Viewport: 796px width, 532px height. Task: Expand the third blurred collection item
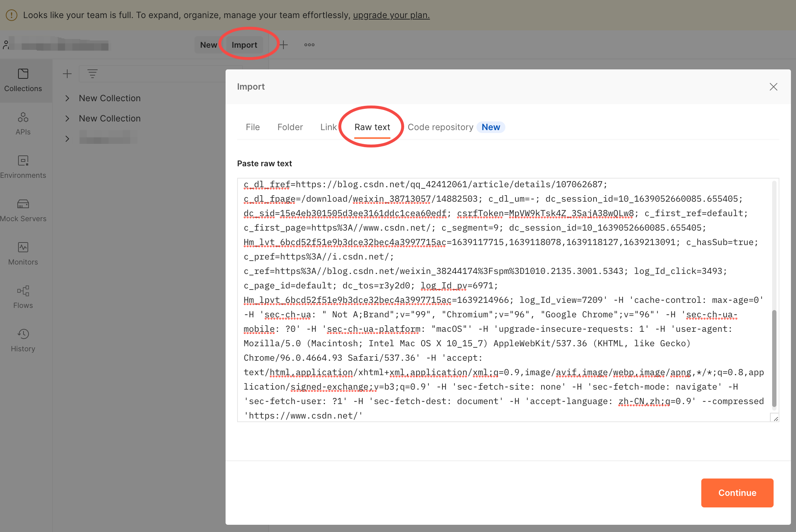tap(67, 139)
